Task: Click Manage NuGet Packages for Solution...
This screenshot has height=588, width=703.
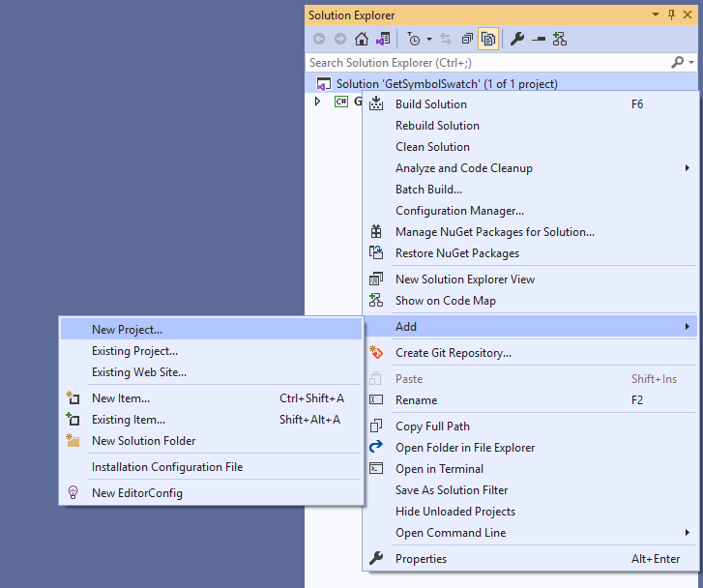Action: [494, 232]
